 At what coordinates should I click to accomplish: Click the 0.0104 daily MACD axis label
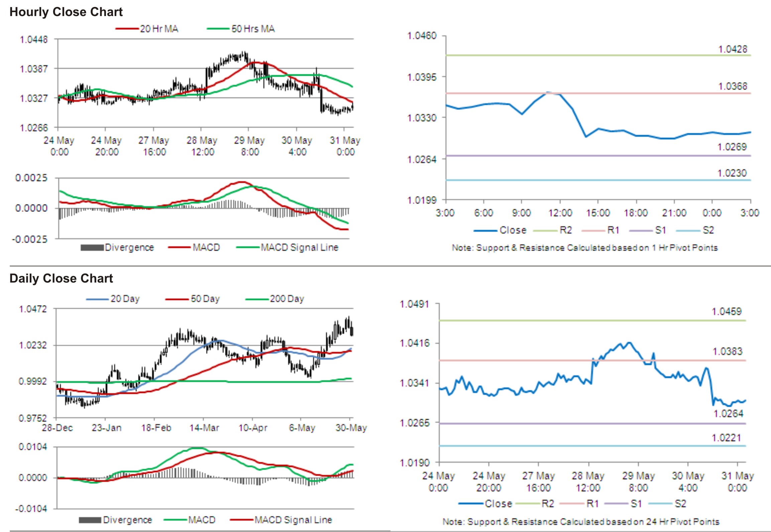pyautogui.click(x=33, y=447)
